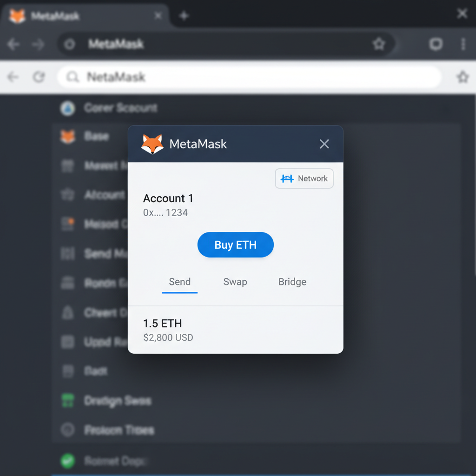Viewport: 476px width, 476px height.
Task: Click the MetaMask fox logo in popup header
Action: [152, 144]
